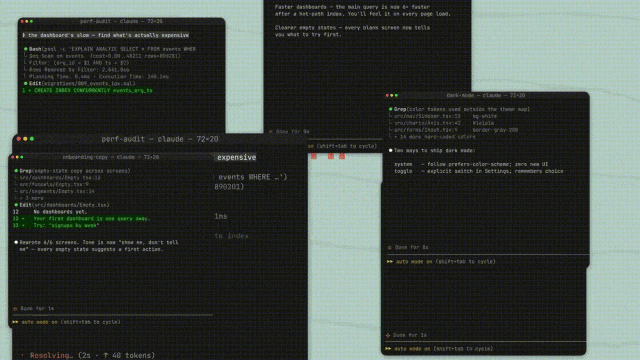Click the "Clearer empty states" summary paragraph

pos(352,31)
